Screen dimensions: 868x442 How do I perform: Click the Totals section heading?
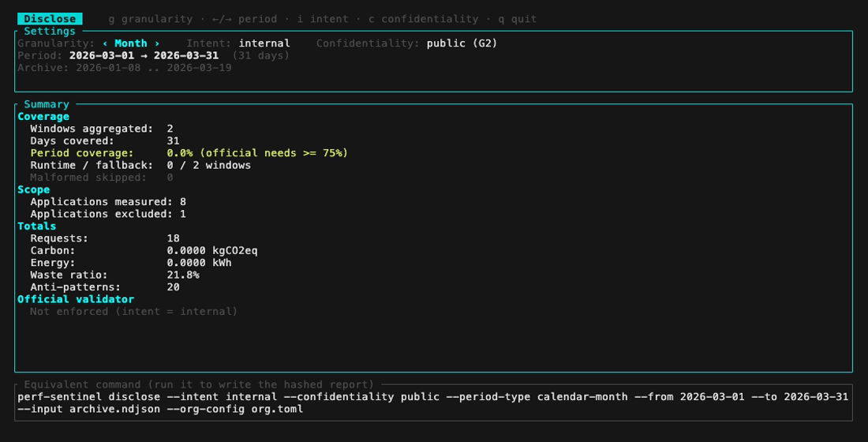click(x=36, y=226)
